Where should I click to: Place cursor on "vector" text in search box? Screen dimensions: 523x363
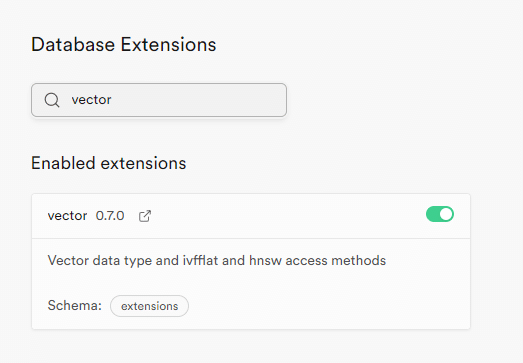[x=91, y=100]
